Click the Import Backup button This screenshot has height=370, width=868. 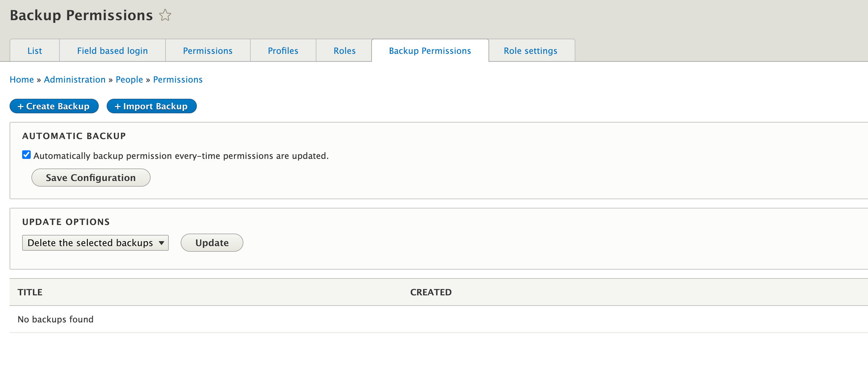[151, 106]
